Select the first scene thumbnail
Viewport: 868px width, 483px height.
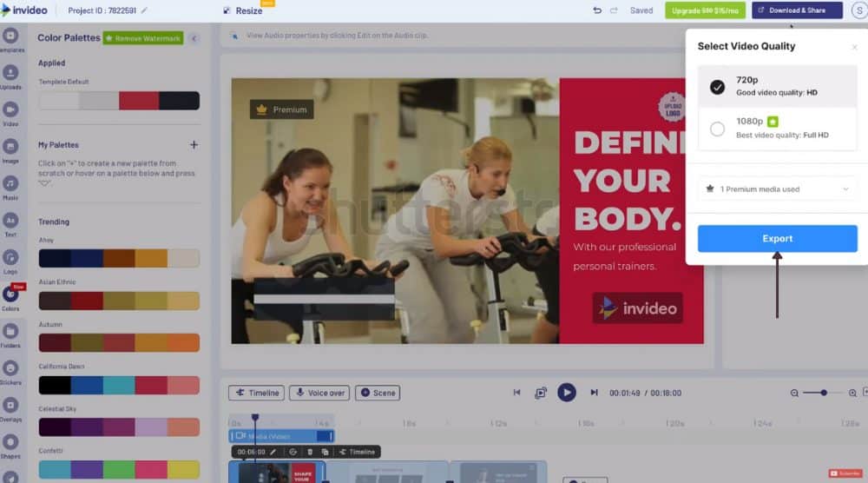276,473
